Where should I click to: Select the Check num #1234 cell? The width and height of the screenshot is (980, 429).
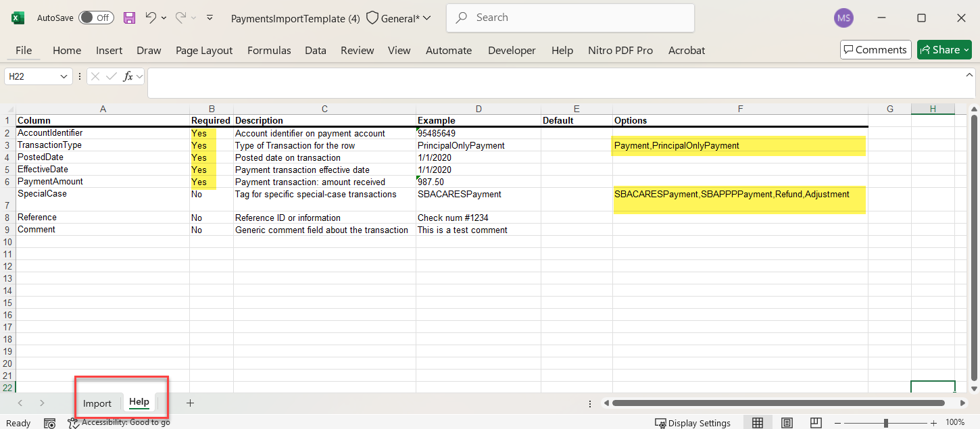point(479,218)
